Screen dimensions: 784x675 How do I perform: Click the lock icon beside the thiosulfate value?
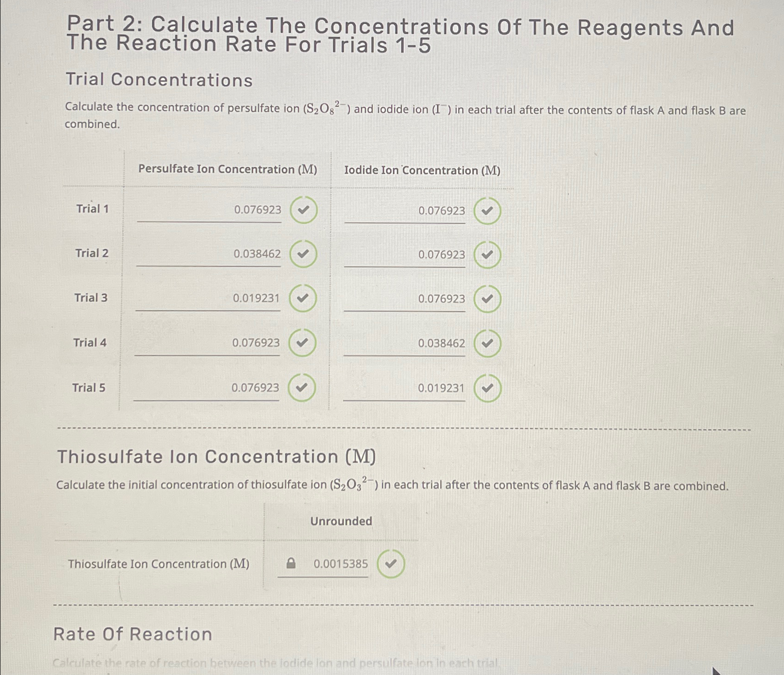(291, 564)
